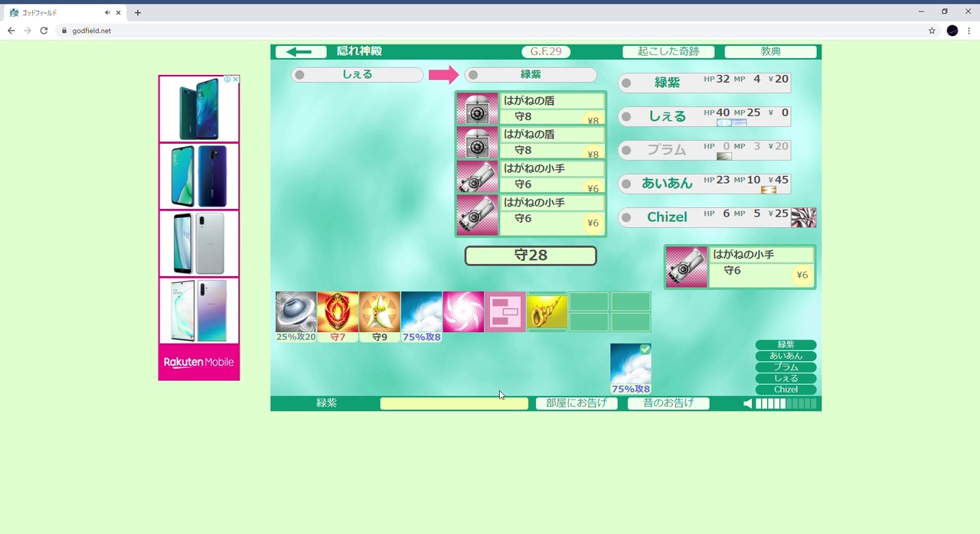Image resolution: width=980 pixels, height=534 pixels.
Task: Open the 教典 tab
Action: (x=770, y=52)
